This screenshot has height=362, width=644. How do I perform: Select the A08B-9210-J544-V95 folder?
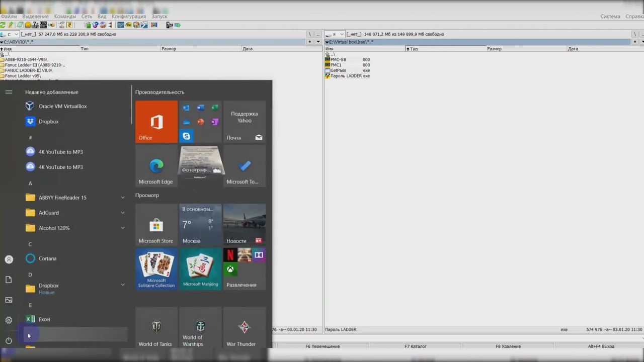pos(24,60)
